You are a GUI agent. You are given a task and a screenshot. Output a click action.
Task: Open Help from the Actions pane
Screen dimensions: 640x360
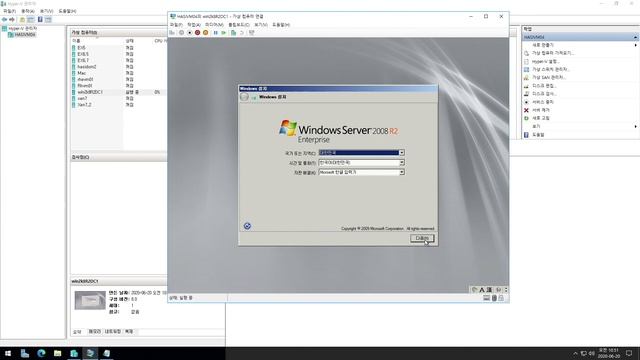point(538,135)
